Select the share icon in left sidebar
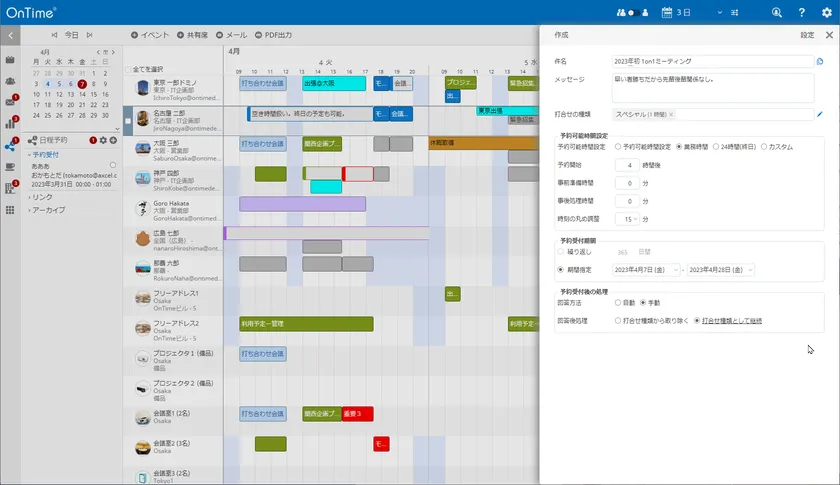This screenshot has width=840, height=485. 10,145
